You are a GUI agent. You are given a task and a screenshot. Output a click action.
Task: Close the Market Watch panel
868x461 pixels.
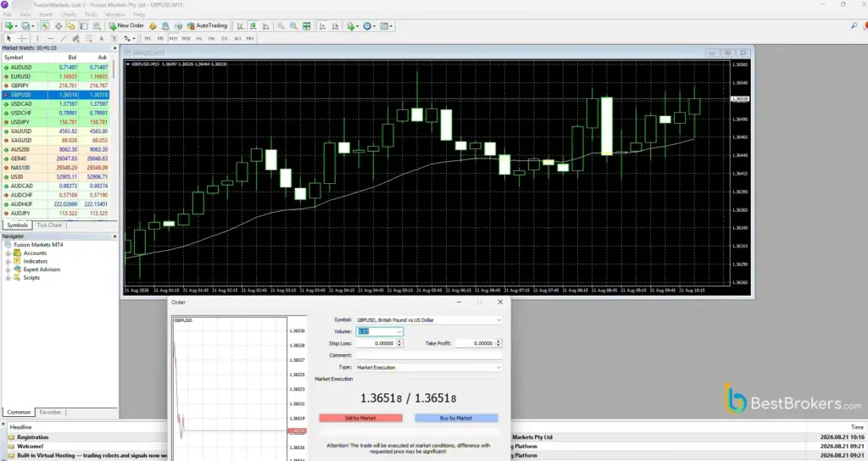[x=114, y=48]
